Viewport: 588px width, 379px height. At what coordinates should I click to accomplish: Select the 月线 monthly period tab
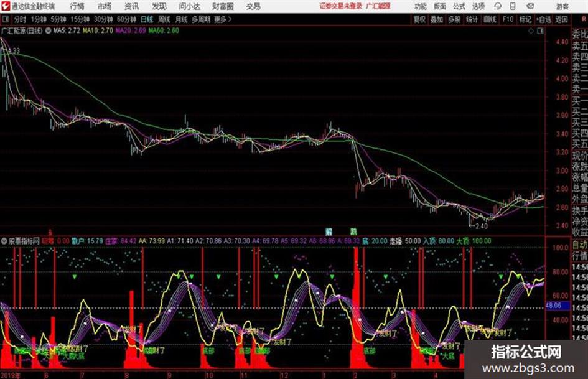click(x=182, y=19)
